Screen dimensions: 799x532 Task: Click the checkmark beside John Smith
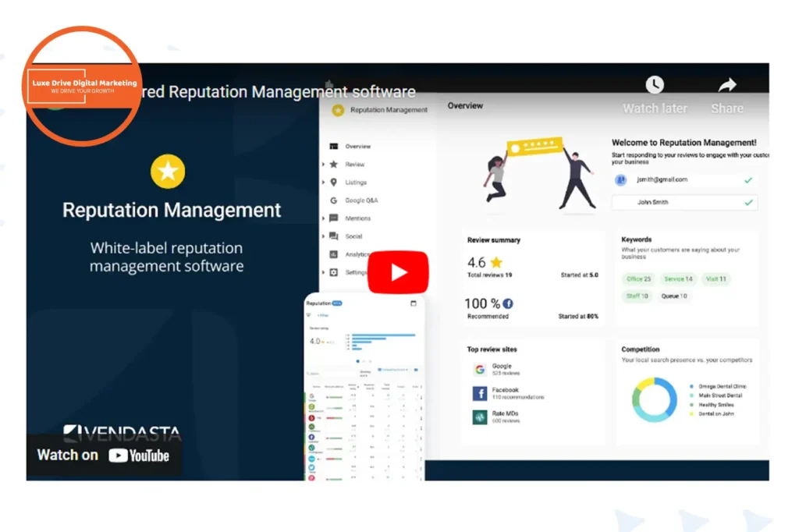pos(748,203)
